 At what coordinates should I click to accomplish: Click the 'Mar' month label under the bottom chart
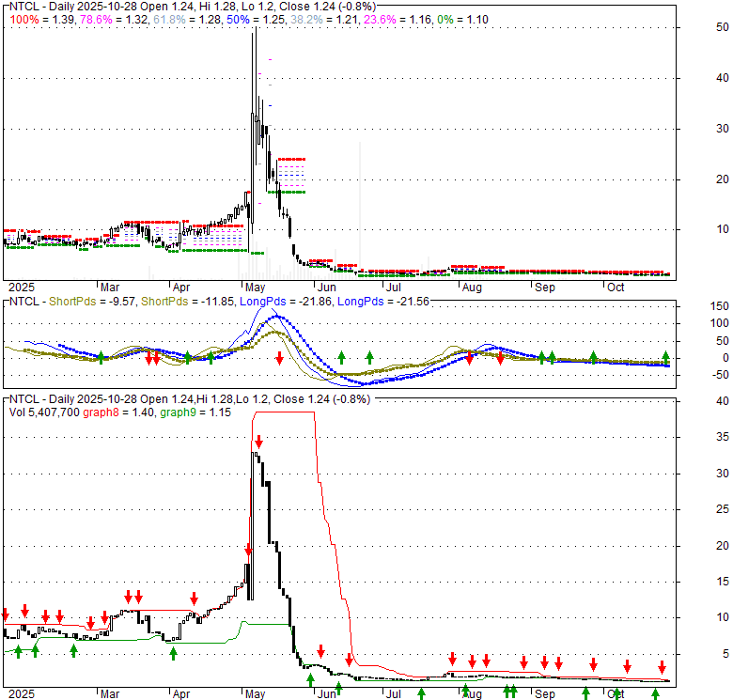coord(110,694)
